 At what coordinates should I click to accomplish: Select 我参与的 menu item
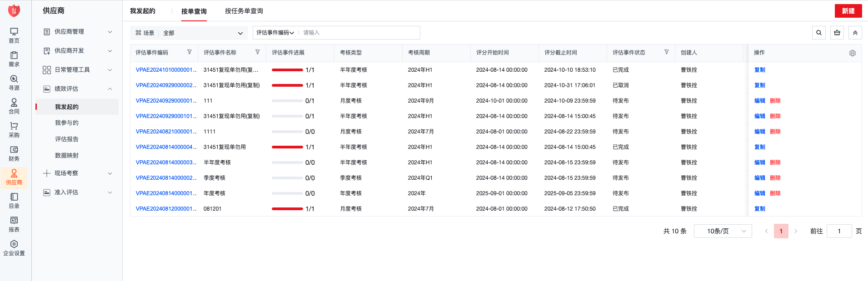(67, 123)
